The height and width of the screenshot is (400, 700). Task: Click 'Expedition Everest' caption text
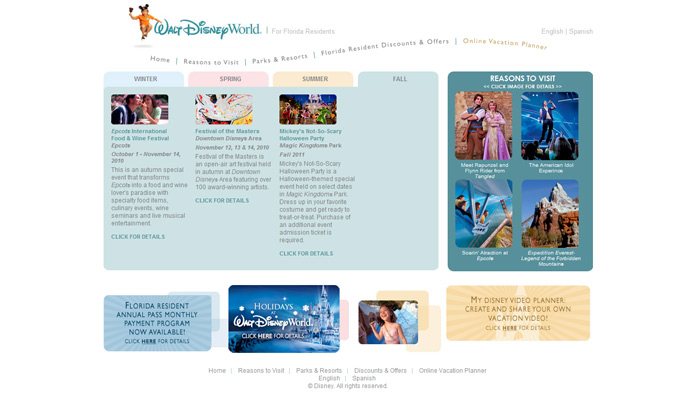[x=551, y=258]
